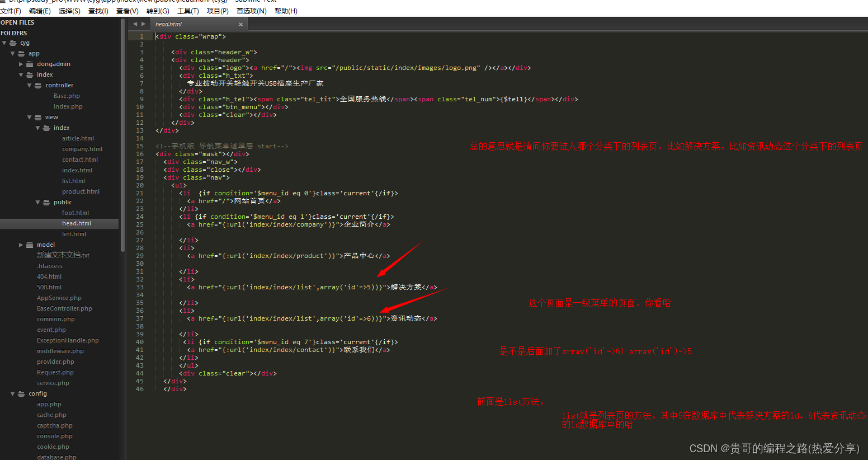
Task: Open the 编辑(E) menu
Action: point(40,11)
